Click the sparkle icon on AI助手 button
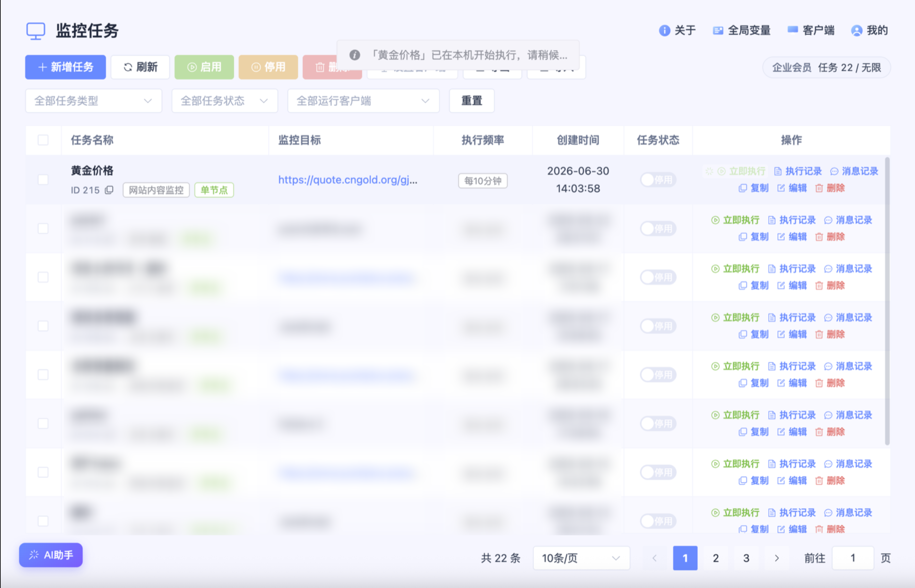 coord(34,555)
